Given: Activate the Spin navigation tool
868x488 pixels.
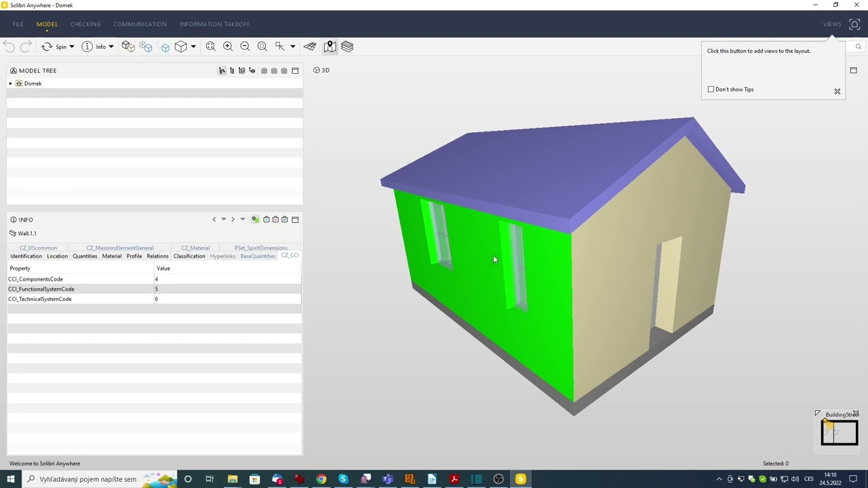Looking at the screenshot, I should pyautogui.click(x=54, y=47).
